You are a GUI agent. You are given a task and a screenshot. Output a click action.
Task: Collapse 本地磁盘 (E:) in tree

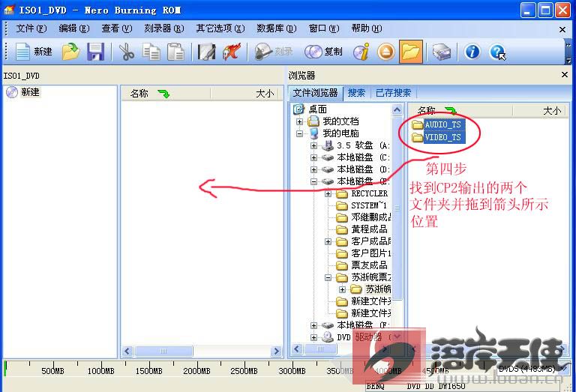pyautogui.click(x=313, y=181)
